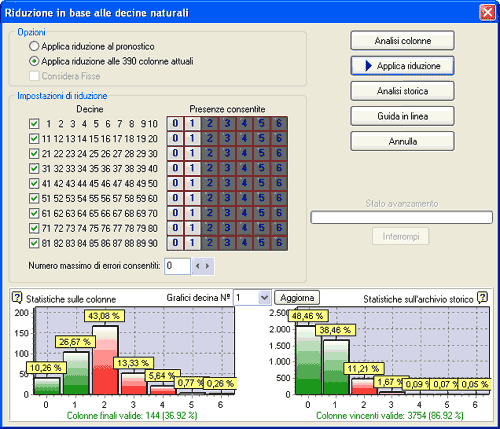
Task: Toggle presence cell 4 for decina 31-40
Action: click(x=244, y=168)
